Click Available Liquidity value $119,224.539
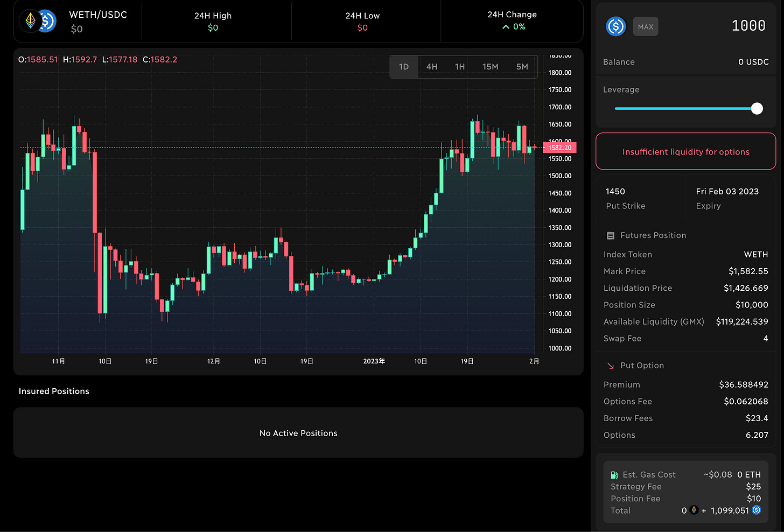Viewport: 784px width, 532px height. click(x=742, y=321)
